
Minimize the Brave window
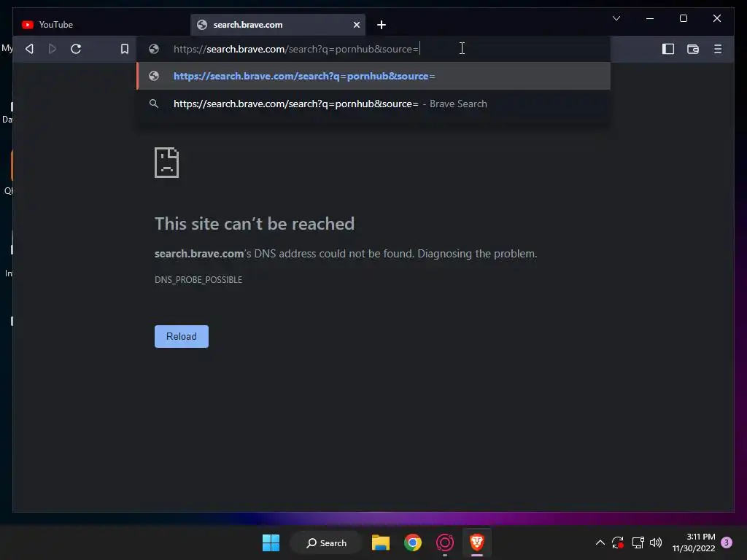[650, 18]
